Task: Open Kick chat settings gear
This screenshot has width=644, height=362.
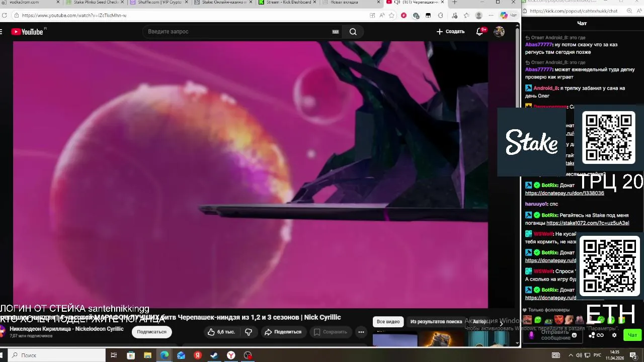Action: (x=614, y=335)
